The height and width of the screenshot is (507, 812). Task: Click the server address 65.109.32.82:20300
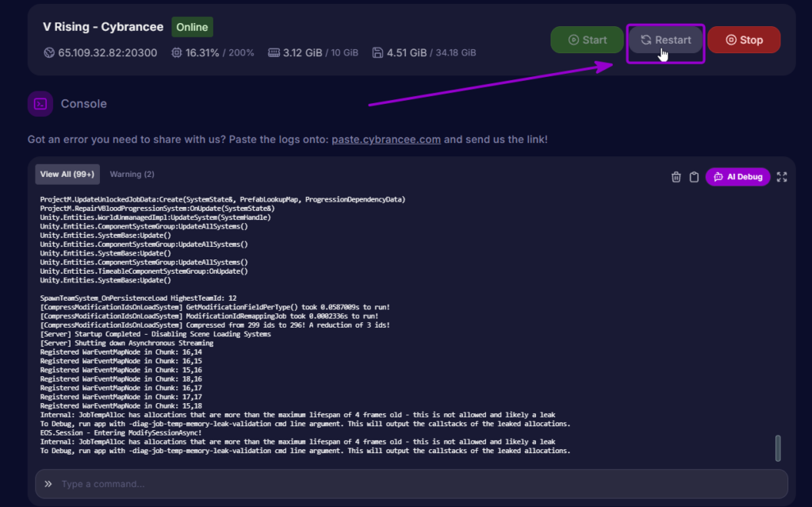(108, 53)
